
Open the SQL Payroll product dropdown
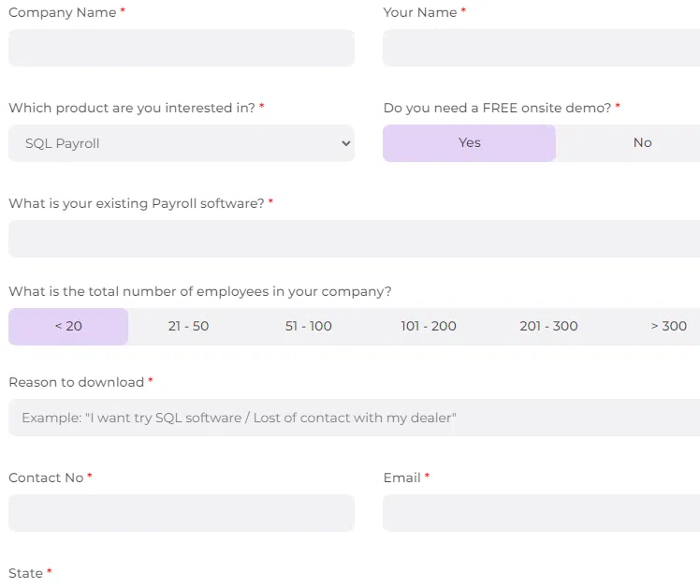pos(182,143)
